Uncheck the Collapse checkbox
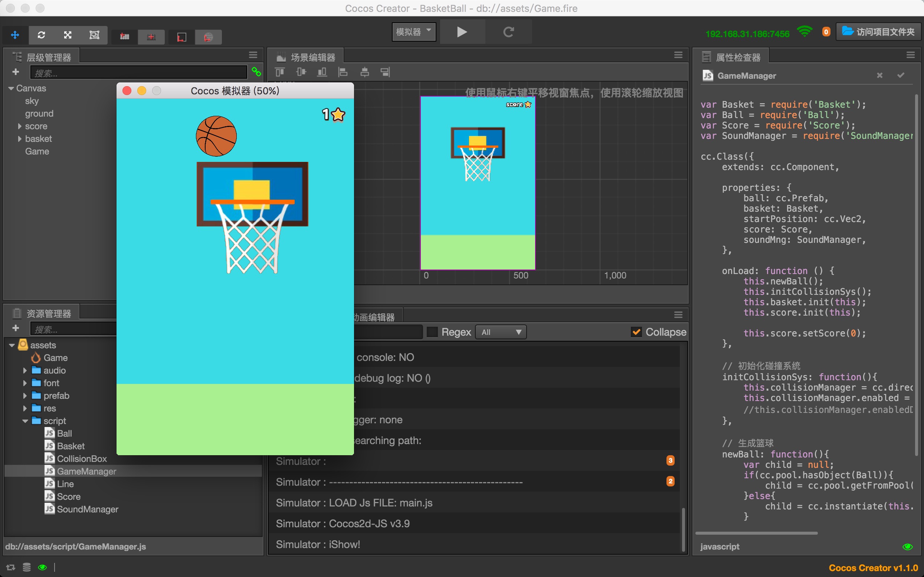This screenshot has width=924, height=577. pyautogui.click(x=636, y=332)
